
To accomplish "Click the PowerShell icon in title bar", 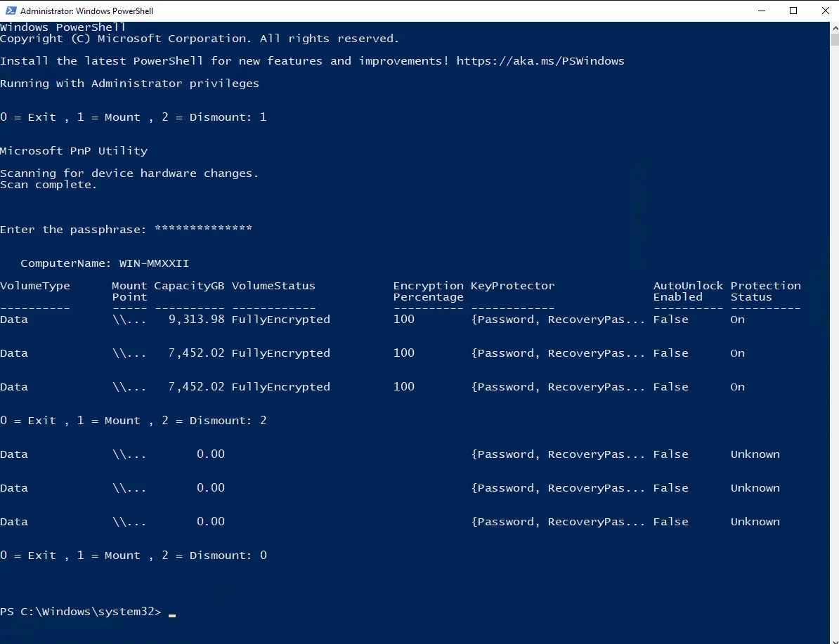I will 10,11.
